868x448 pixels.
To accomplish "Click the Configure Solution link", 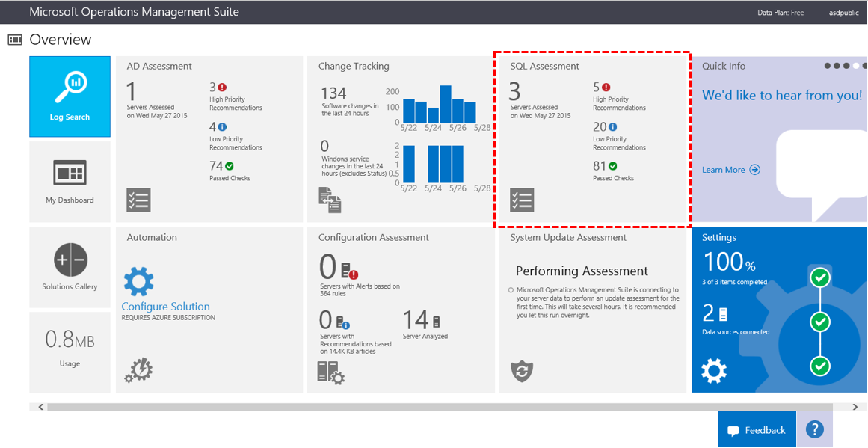I will click(166, 307).
